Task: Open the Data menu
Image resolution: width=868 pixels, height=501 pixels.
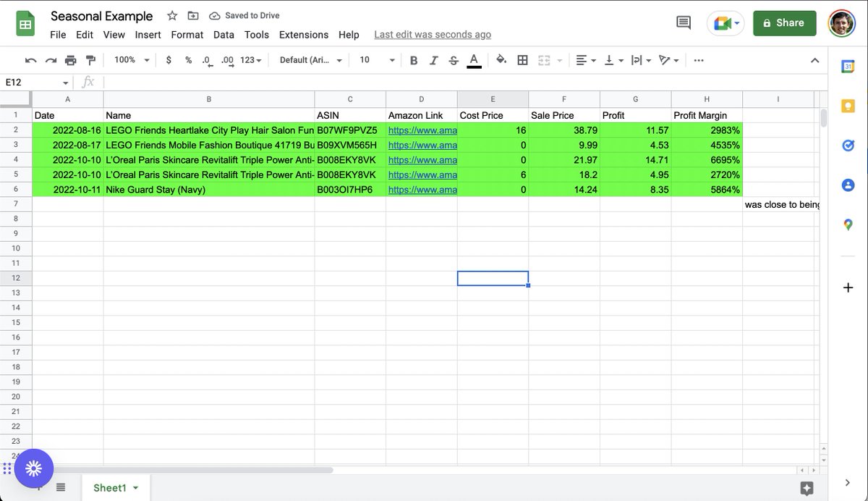Action: [224, 35]
